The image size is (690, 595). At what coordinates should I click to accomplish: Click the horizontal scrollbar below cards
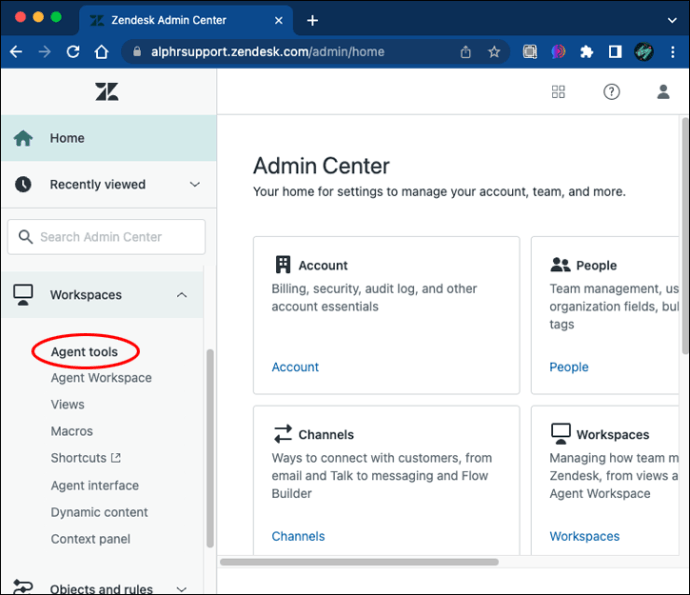(x=359, y=562)
